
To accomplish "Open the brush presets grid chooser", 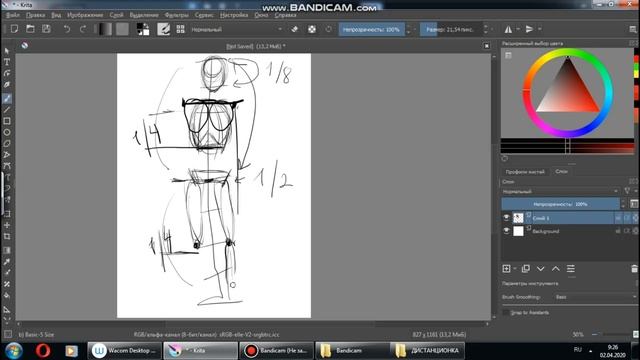I will click(x=180, y=29).
